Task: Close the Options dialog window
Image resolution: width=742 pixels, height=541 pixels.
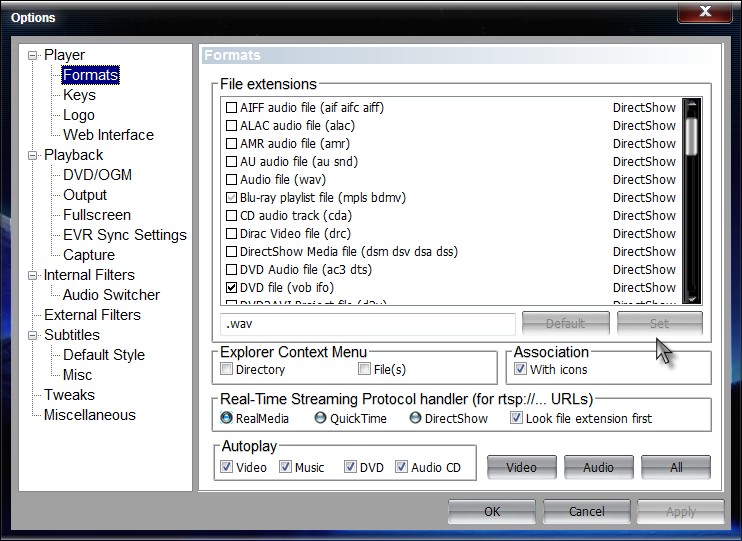Action: tap(705, 11)
